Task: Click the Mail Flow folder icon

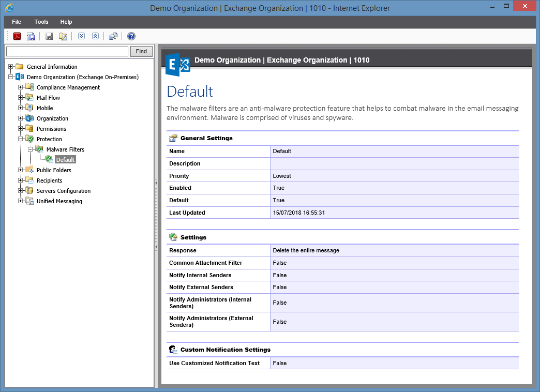Action: click(x=29, y=98)
